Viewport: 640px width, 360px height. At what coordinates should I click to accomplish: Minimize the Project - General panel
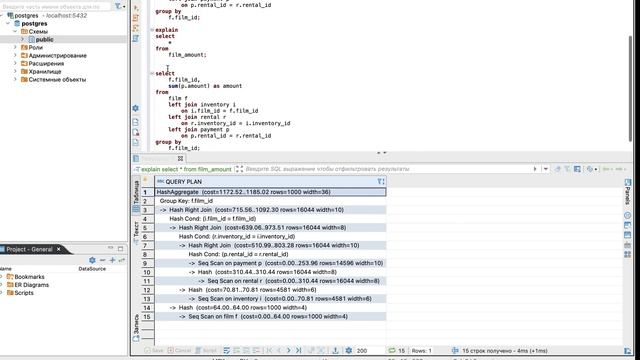click(111, 248)
